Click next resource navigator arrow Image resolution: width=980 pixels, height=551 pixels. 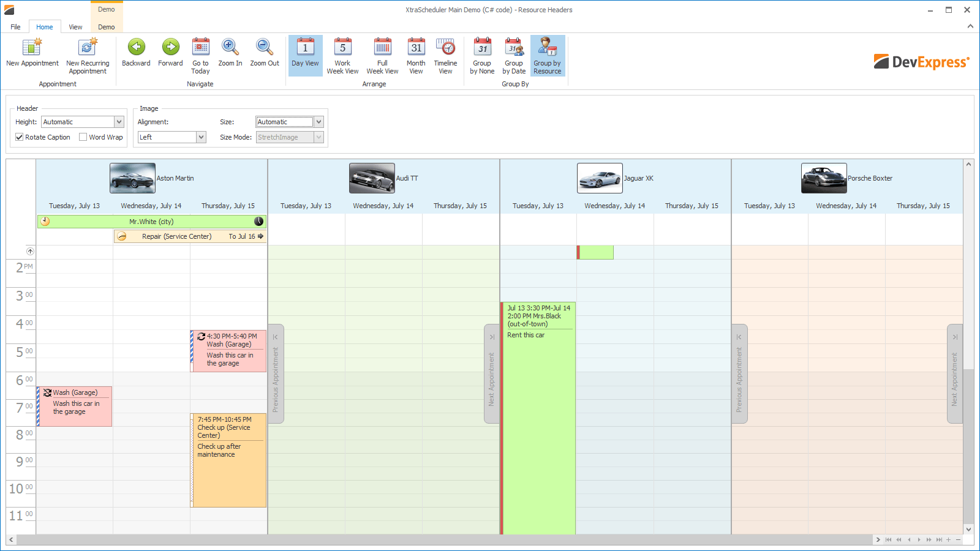click(919, 540)
